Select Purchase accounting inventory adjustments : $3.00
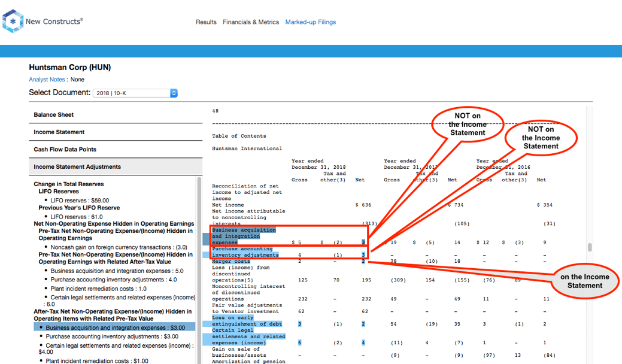This screenshot has height=364, width=622. 112,336
